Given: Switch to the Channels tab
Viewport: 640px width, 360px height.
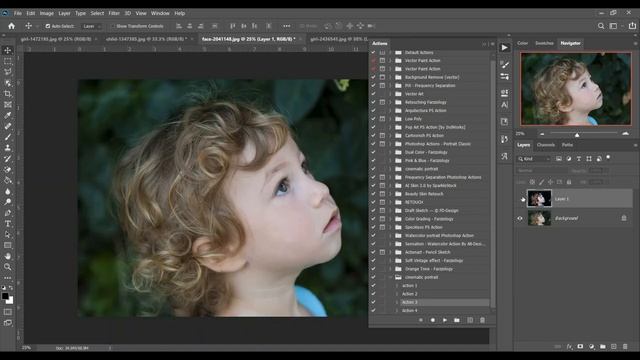Looking at the screenshot, I should click(545, 145).
